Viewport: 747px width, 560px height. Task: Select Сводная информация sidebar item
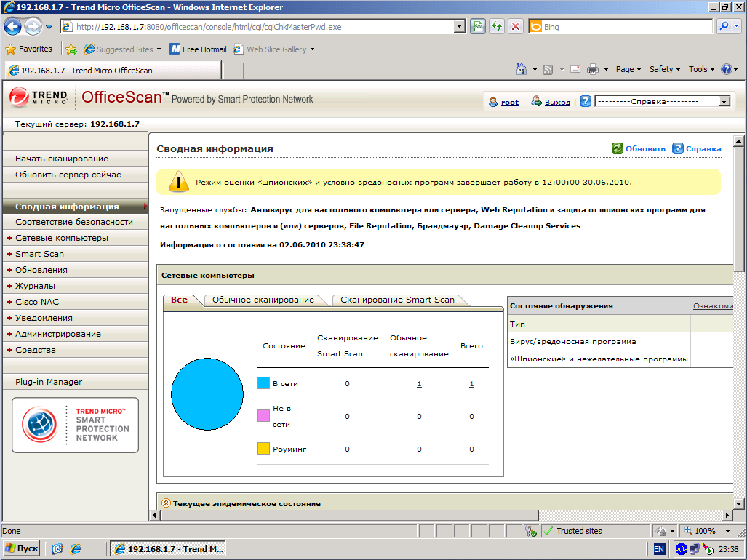coord(76,207)
